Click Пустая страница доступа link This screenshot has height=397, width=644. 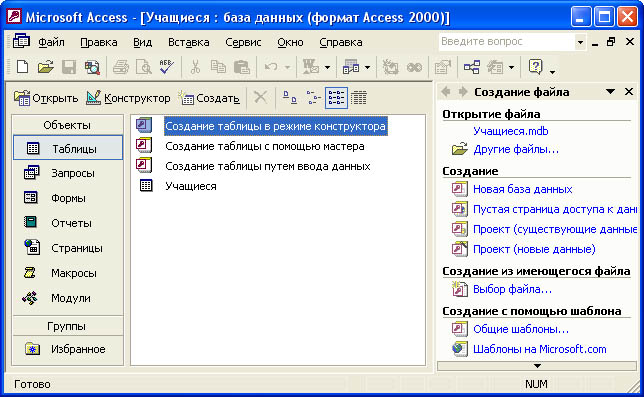555,209
